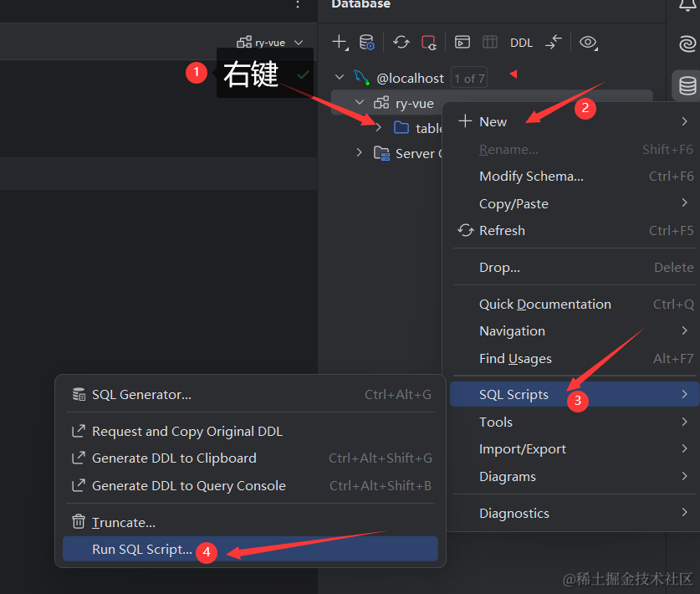Click the refresh icon in Database toolbar
Screen dimensions: 700x594
pos(401,43)
